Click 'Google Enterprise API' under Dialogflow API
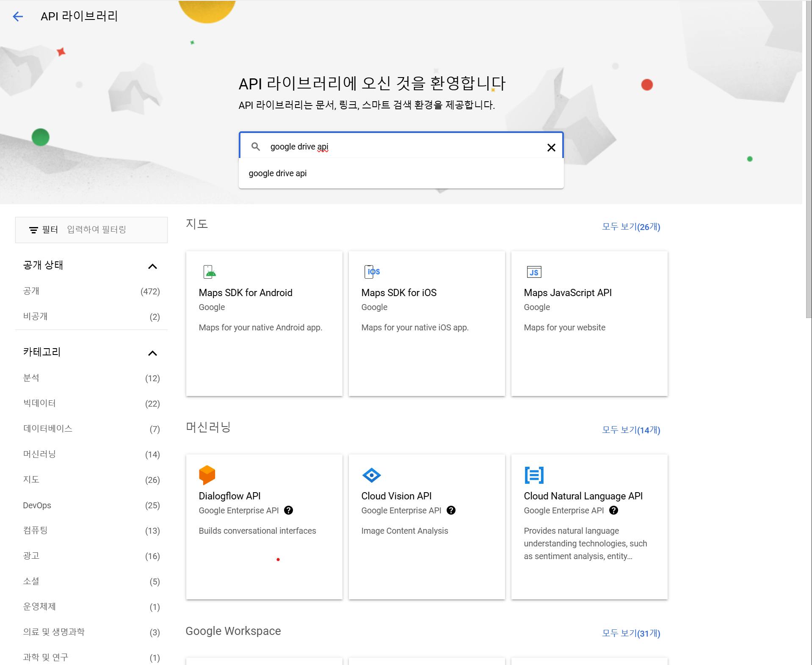The height and width of the screenshot is (665, 812). pos(239,510)
